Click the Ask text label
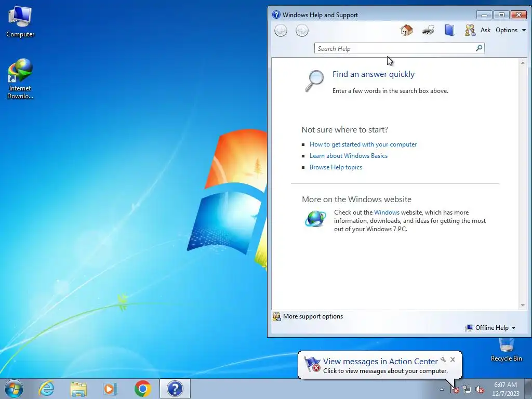Screen dimensions: 532x399 tap(485, 30)
